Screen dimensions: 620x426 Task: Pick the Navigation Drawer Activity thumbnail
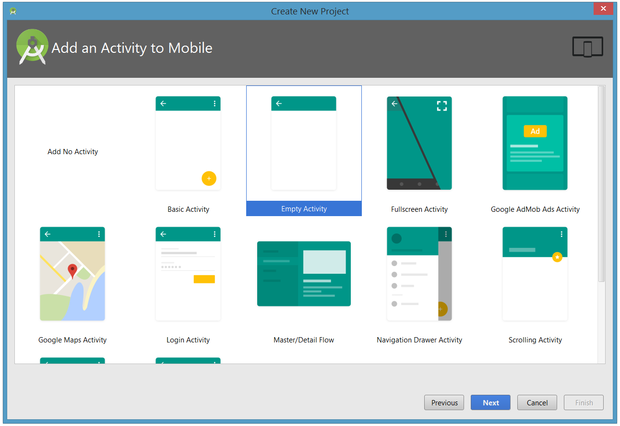click(x=419, y=274)
